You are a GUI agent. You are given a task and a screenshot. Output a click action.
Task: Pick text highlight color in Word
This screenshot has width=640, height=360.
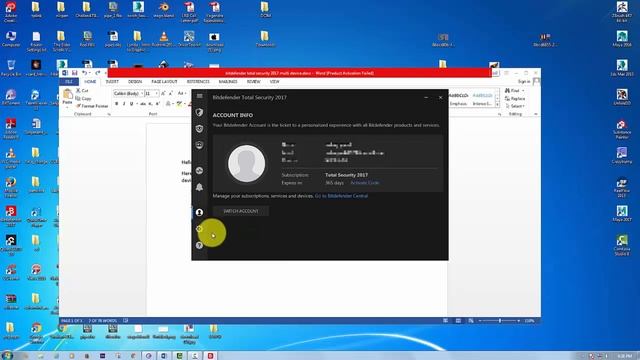tap(179, 104)
